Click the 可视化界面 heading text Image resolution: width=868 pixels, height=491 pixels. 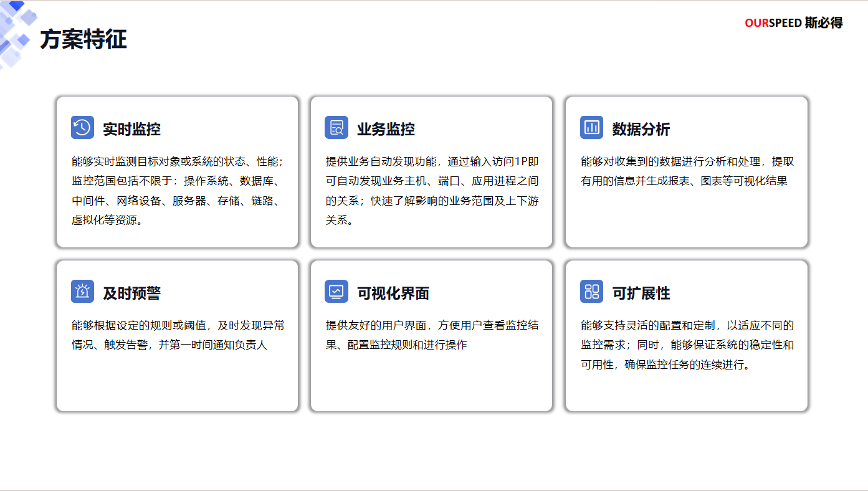point(393,293)
